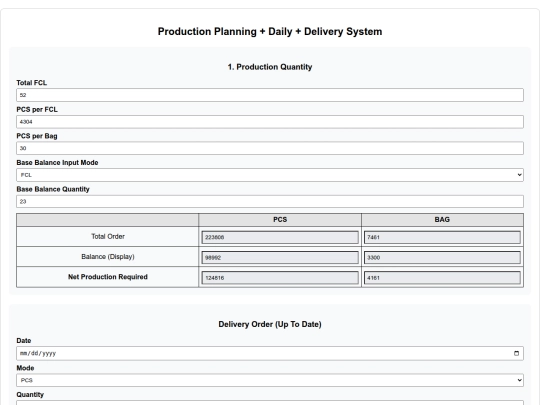
Task: Click the Total FCL input field
Action: 270,95
